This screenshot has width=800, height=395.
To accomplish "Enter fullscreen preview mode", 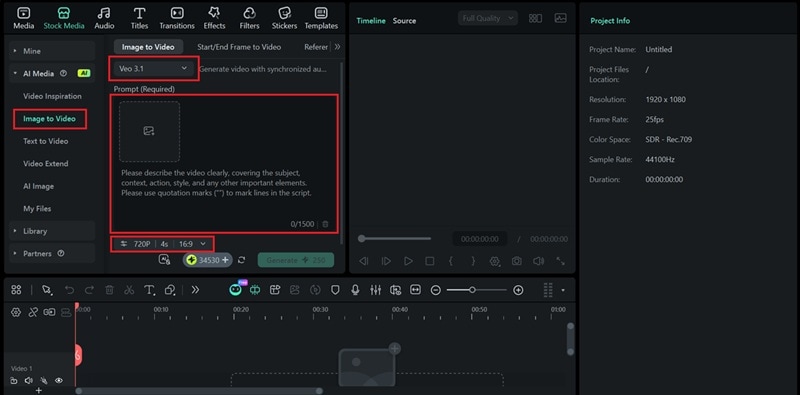I will (x=561, y=261).
